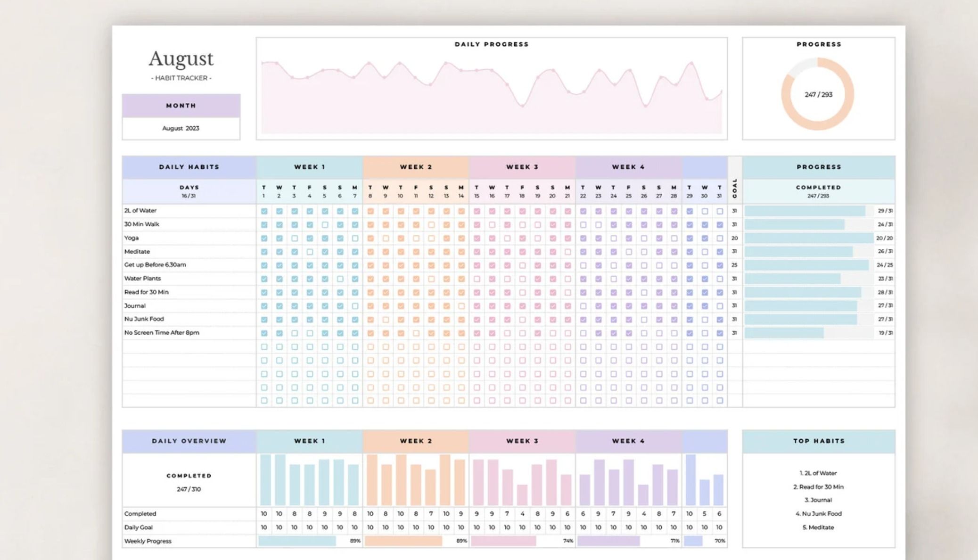The height and width of the screenshot is (560, 978).
Task: Enable checkbox for No Screen Time day 31
Action: (719, 332)
